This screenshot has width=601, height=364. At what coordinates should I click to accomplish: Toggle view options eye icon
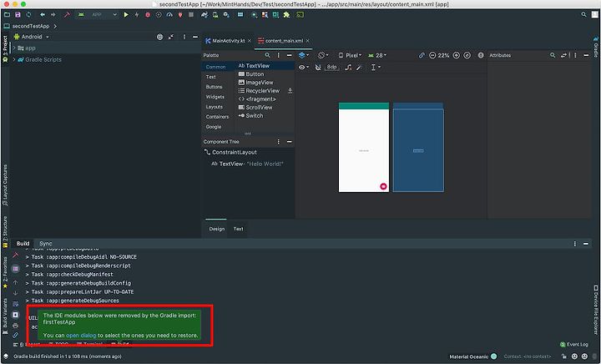(x=304, y=68)
